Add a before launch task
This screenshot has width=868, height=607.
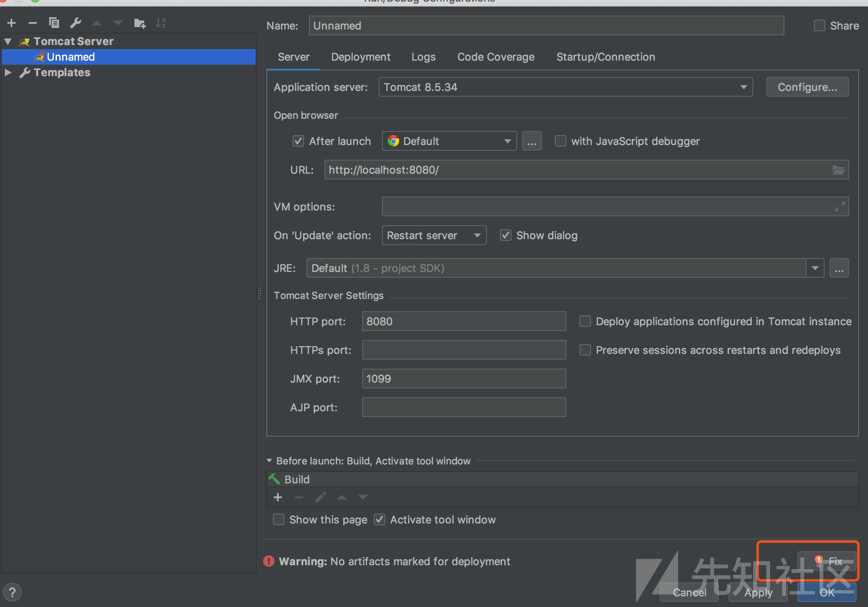[278, 497]
